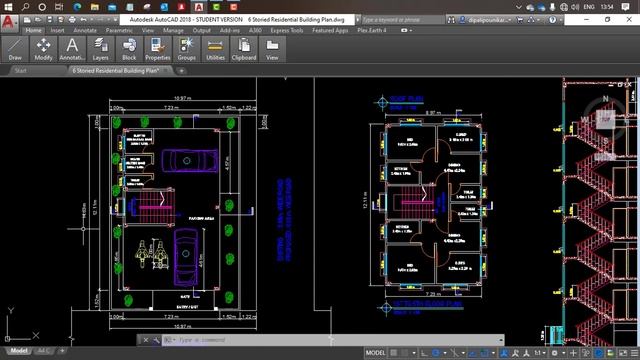Open the Groups ribbon panel
This screenshot has height=360, width=640.
(x=187, y=49)
